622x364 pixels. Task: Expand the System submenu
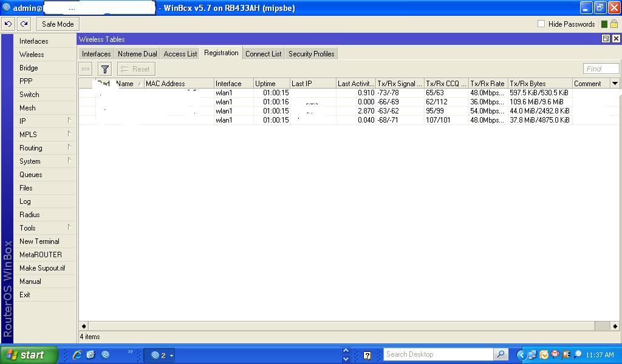(x=69, y=160)
